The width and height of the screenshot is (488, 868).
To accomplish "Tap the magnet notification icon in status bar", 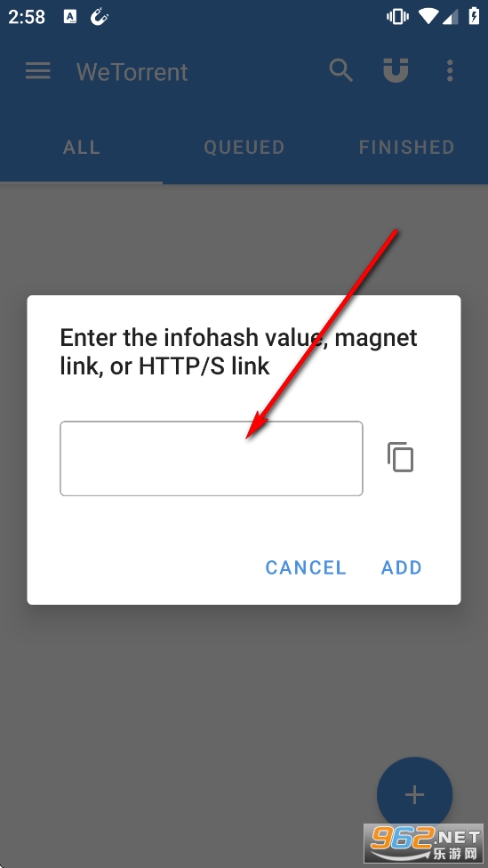I will [x=99, y=17].
